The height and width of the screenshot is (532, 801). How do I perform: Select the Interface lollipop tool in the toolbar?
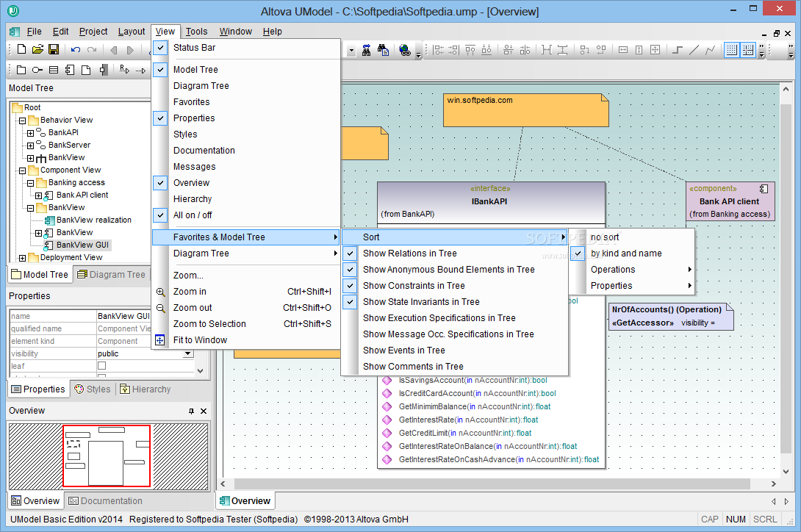pos(37,70)
